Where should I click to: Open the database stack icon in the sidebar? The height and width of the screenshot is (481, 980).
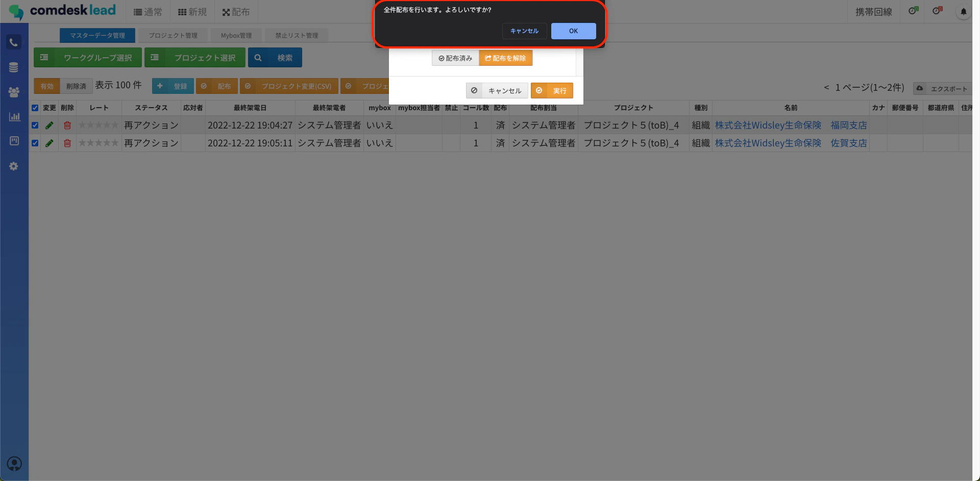[x=14, y=67]
